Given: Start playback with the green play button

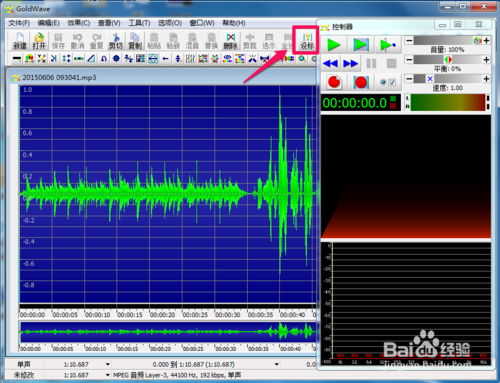Looking at the screenshot, I should (334, 44).
